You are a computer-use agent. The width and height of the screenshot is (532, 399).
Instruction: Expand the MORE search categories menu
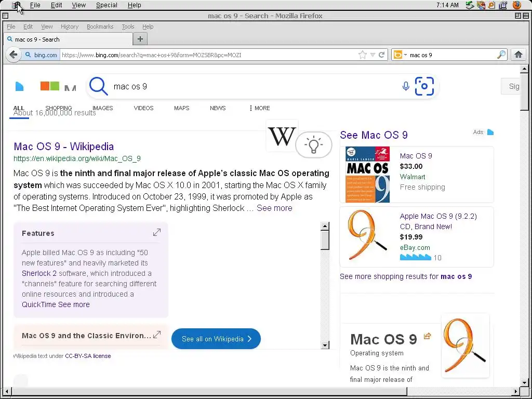click(x=260, y=108)
